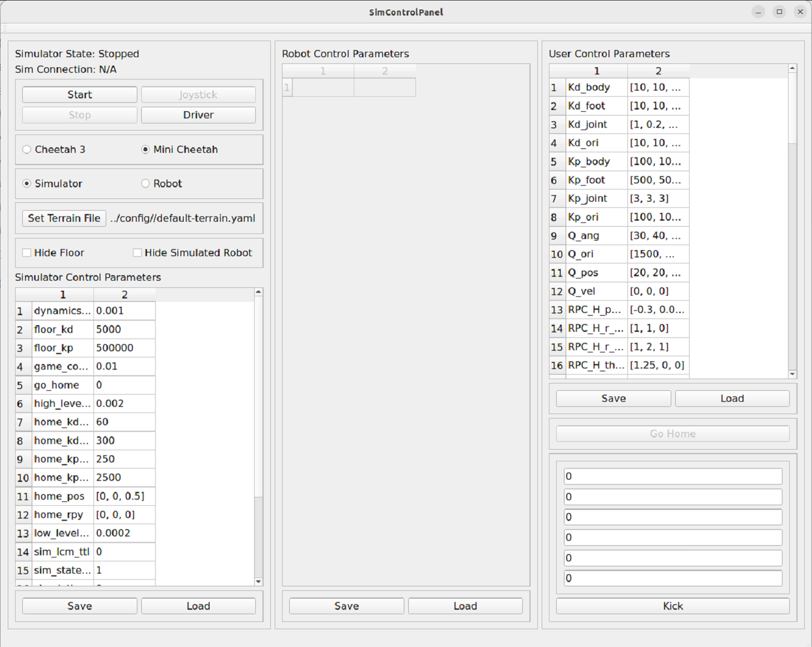Click the user parameters scroll-up arrow
The image size is (812, 647).
(x=793, y=68)
